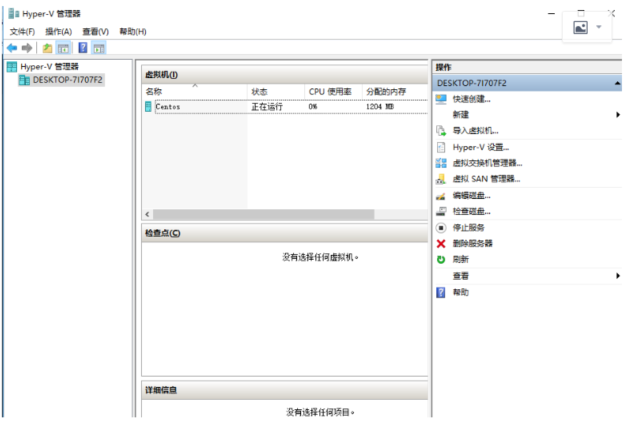Screen dimensions: 628x421
Task: Click the 导入虚拟机... action link
Action: pyautogui.click(x=475, y=131)
